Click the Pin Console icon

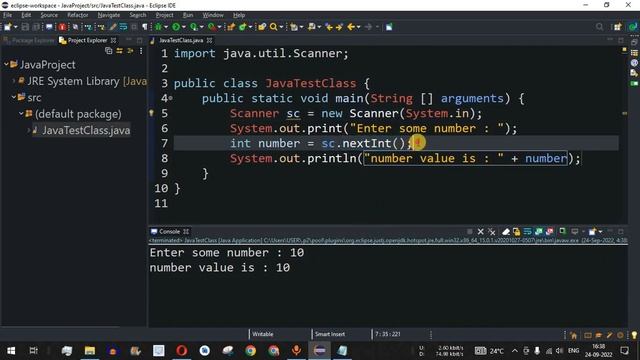tap(562, 232)
